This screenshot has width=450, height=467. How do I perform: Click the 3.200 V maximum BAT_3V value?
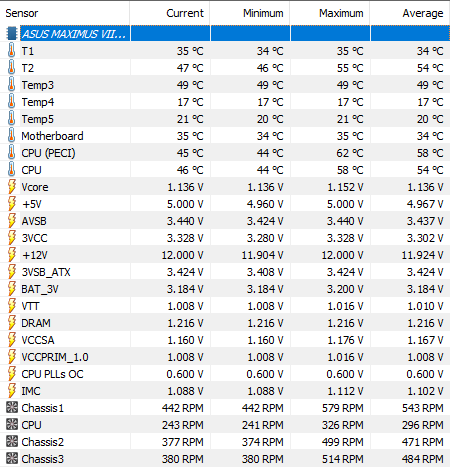click(345, 289)
